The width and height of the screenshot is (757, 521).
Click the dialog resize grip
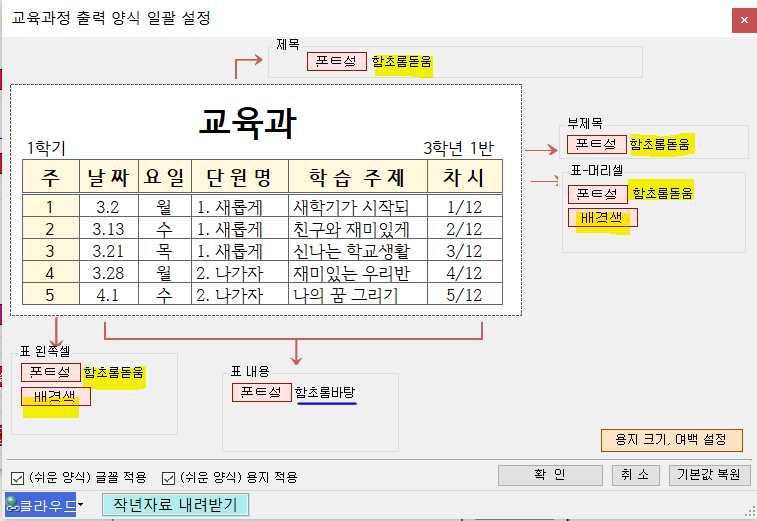tap(751, 512)
